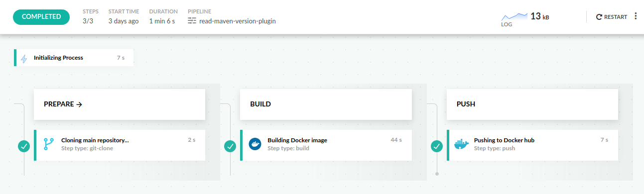Open the Pushing to Docker hub step
Image resolution: width=644 pixels, height=194 pixels.
pos(532,145)
